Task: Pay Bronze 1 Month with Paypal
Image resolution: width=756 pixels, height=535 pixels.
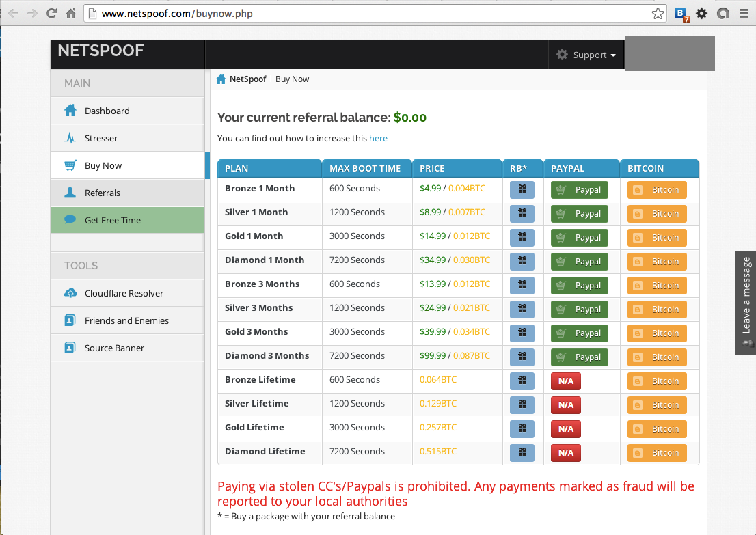Action: pos(580,189)
